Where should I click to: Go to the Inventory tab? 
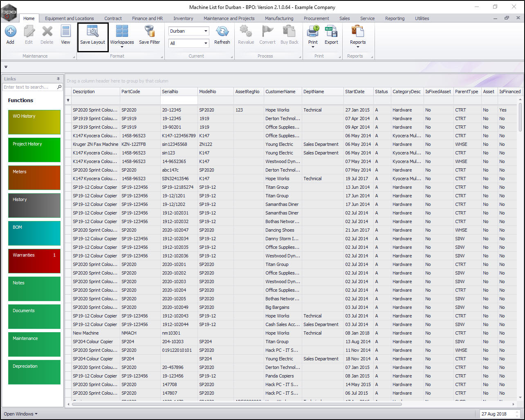tap(183, 18)
